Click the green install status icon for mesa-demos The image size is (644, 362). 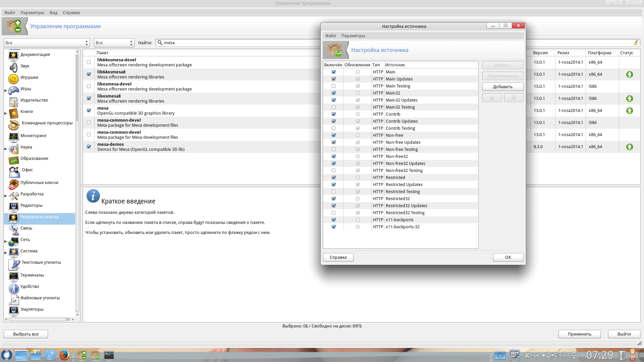(629, 147)
